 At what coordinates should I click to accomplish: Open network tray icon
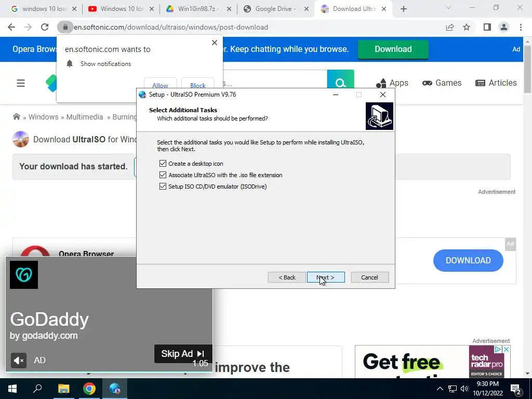pos(453,389)
